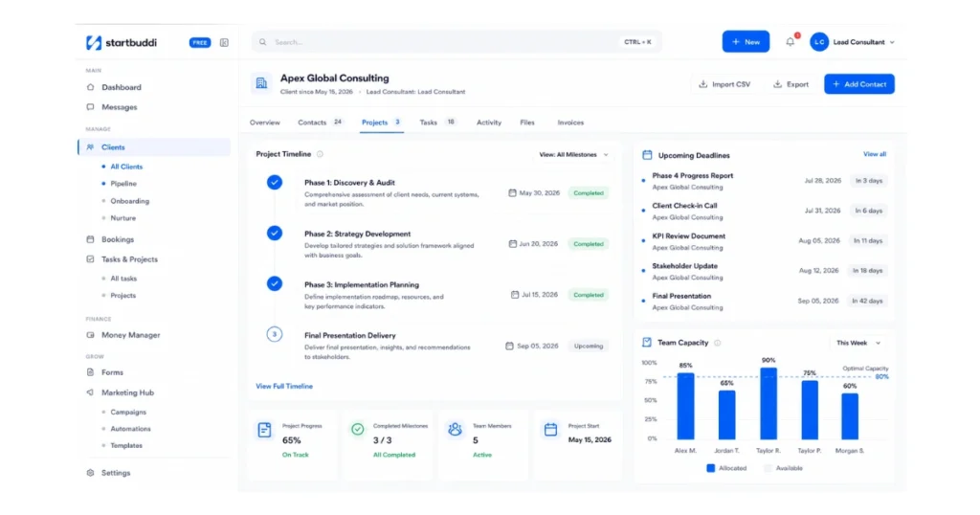Click Taylor R. capacity bar
The image size is (980, 515).
768,404
